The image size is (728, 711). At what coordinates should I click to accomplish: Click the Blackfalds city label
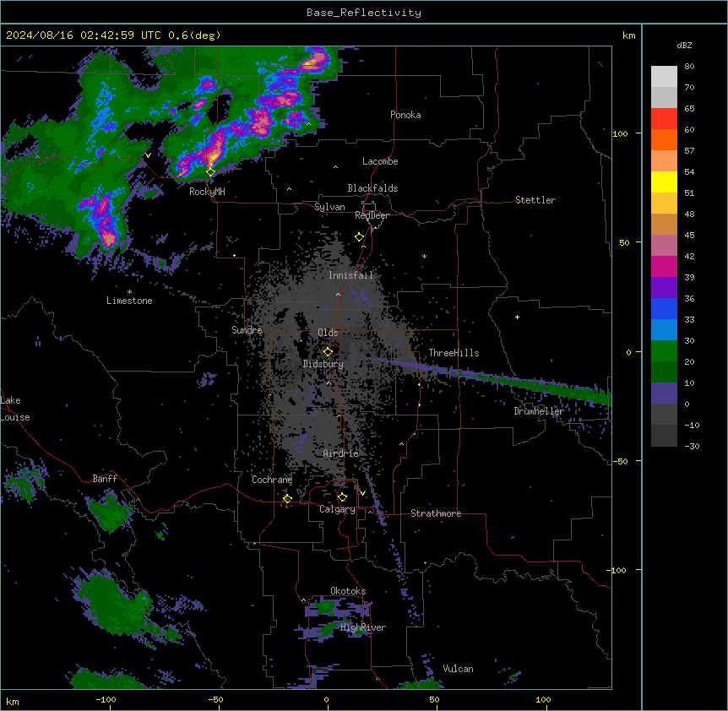coord(372,188)
